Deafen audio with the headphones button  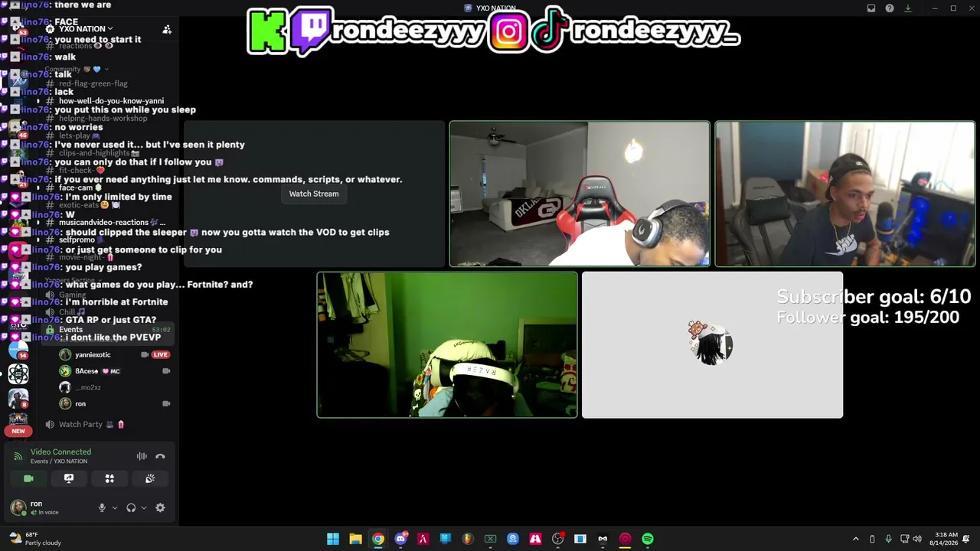[131, 507]
